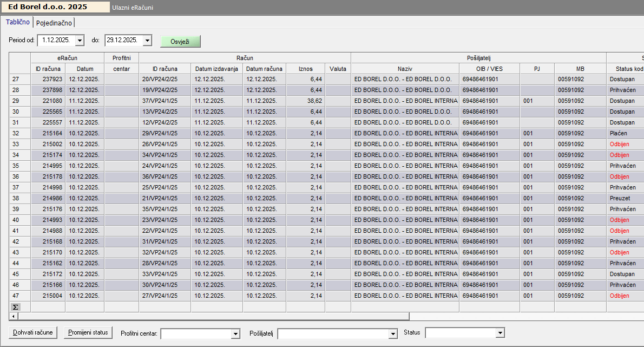Click the horizontal scrollbar under the table

click(x=209, y=316)
